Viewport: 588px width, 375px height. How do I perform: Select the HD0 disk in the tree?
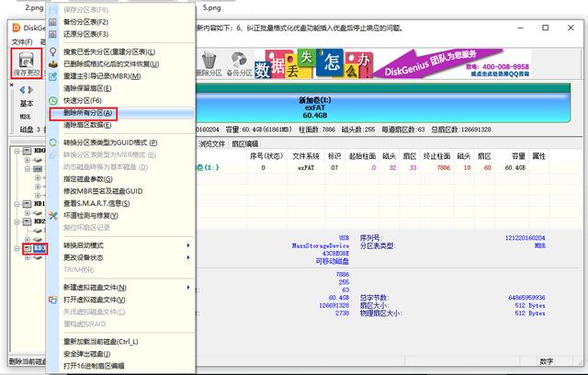pyautogui.click(x=40, y=151)
